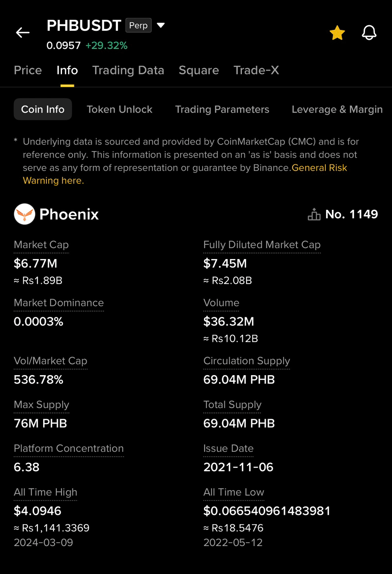392x574 pixels.
Task: Tap the back arrow icon
Action: click(x=23, y=33)
